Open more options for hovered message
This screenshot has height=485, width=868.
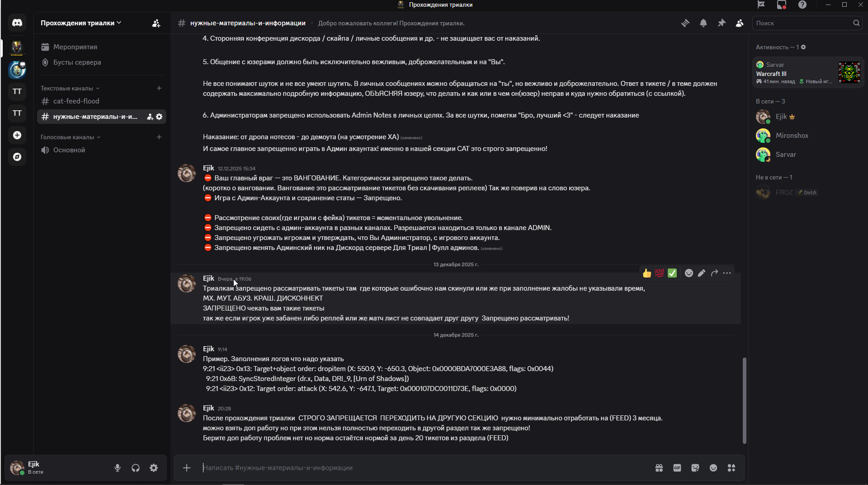pos(727,273)
